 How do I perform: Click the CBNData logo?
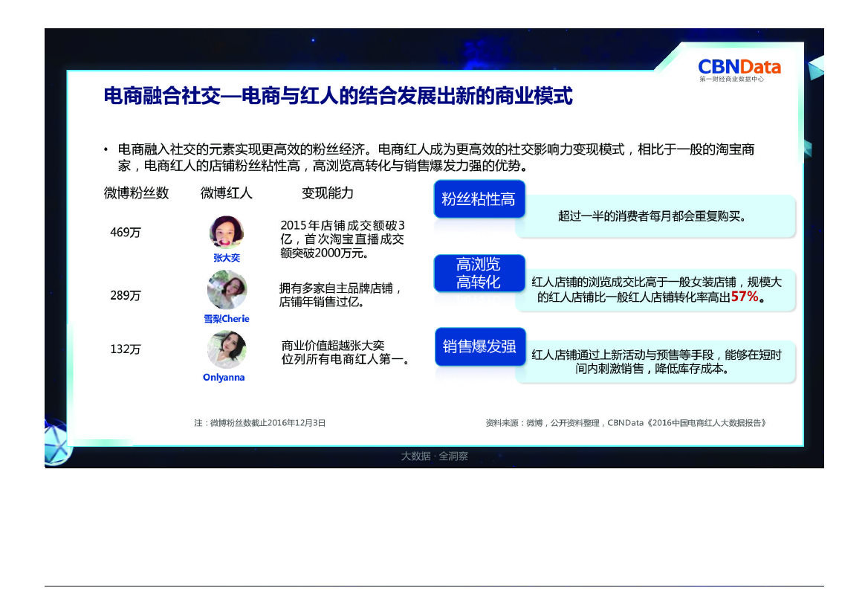click(739, 68)
